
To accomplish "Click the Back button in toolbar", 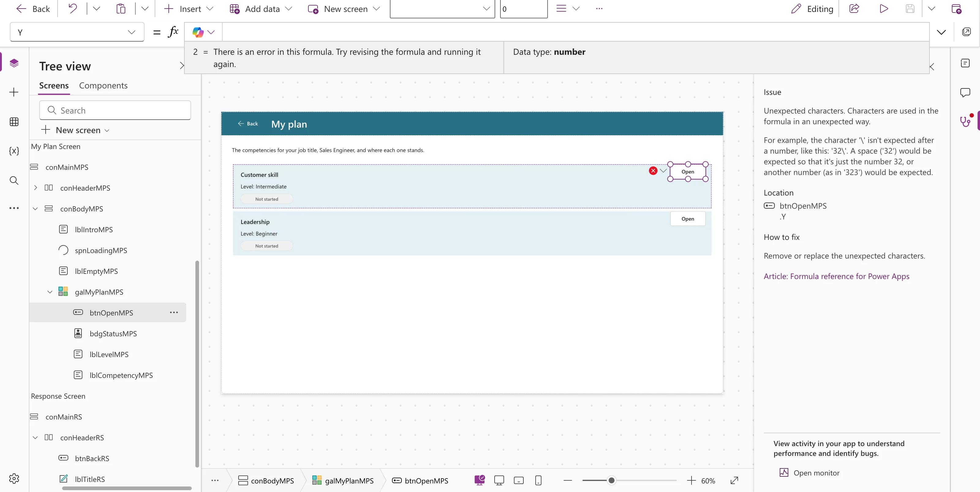I will coord(33,9).
